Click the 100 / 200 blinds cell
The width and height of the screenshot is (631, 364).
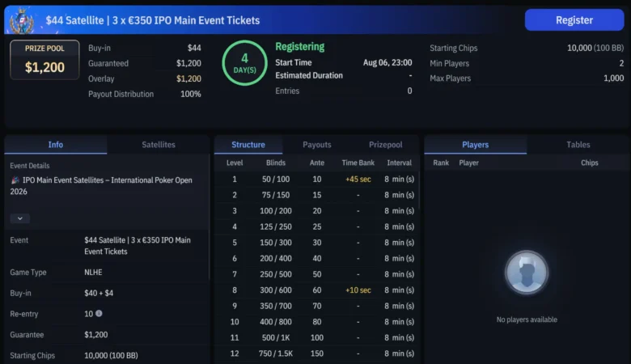point(276,211)
